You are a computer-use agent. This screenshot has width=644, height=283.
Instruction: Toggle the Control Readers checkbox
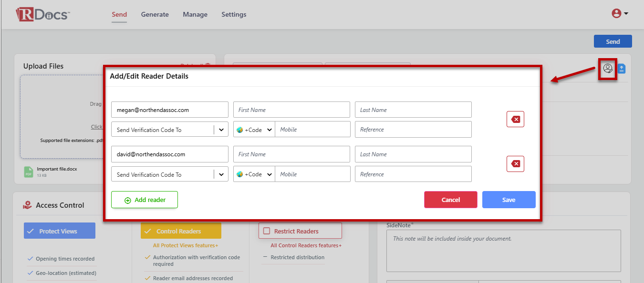click(x=147, y=231)
